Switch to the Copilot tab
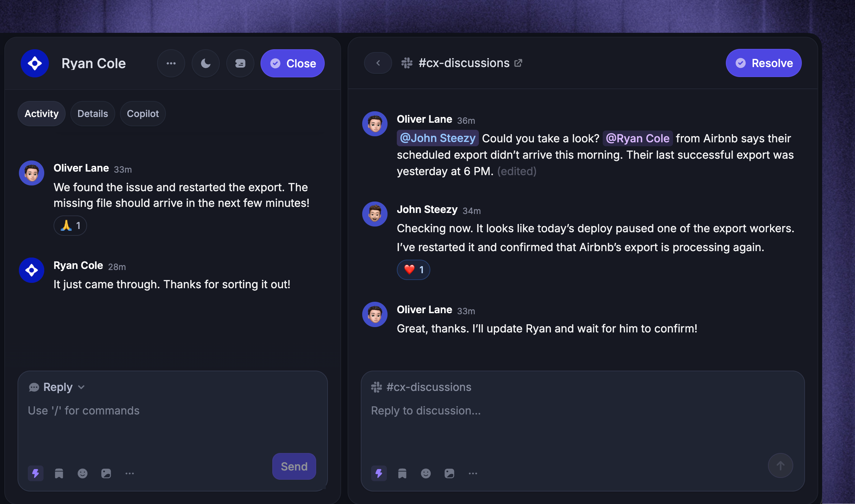The image size is (855, 504). pos(143,114)
